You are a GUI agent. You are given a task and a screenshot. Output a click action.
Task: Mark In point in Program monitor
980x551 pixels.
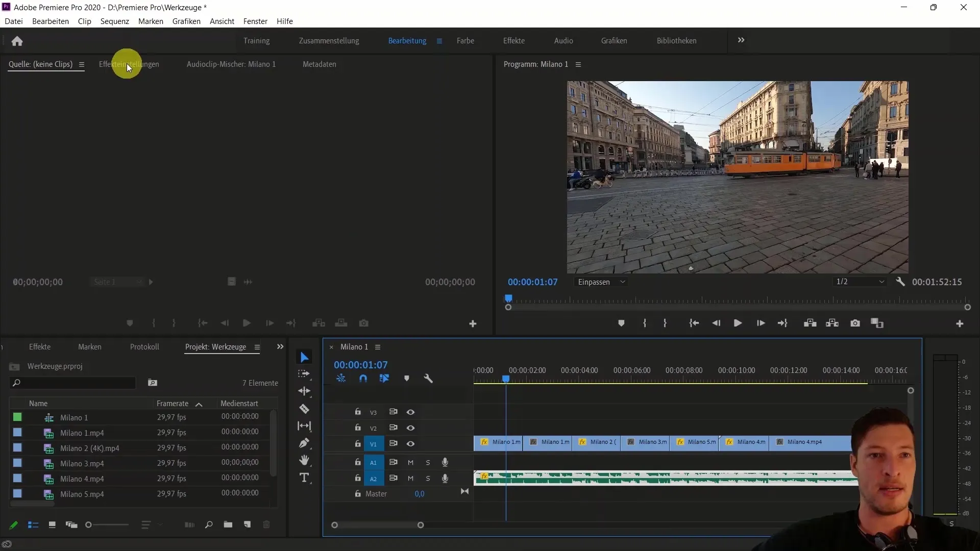(x=645, y=323)
